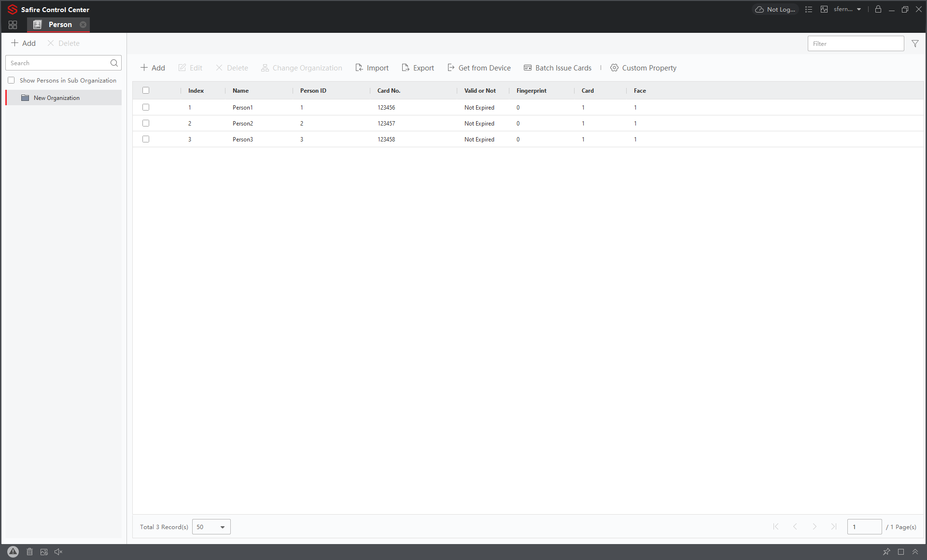Click the Not Logged In cloud status
927x560 pixels.
775,9
